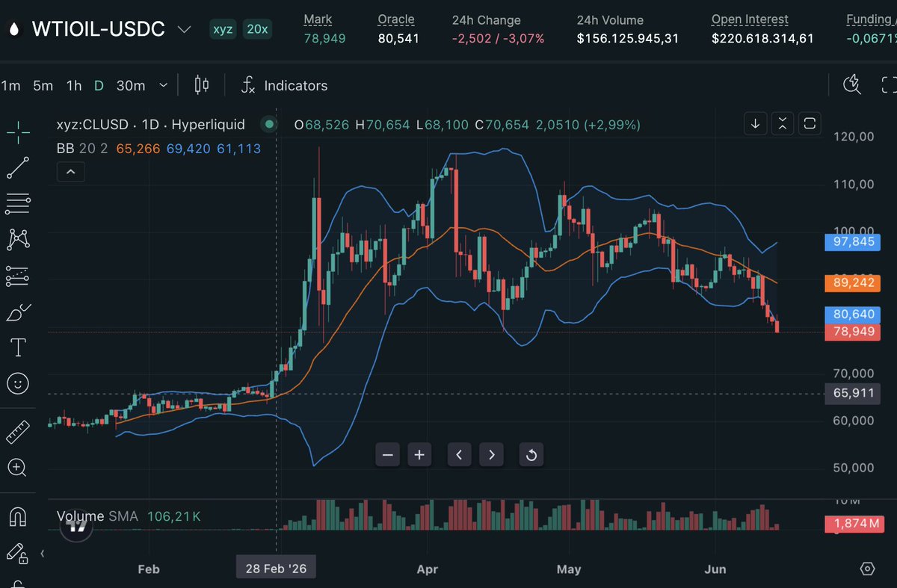
Task: Collapse the indicator legend chevron
Action: [70, 173]
